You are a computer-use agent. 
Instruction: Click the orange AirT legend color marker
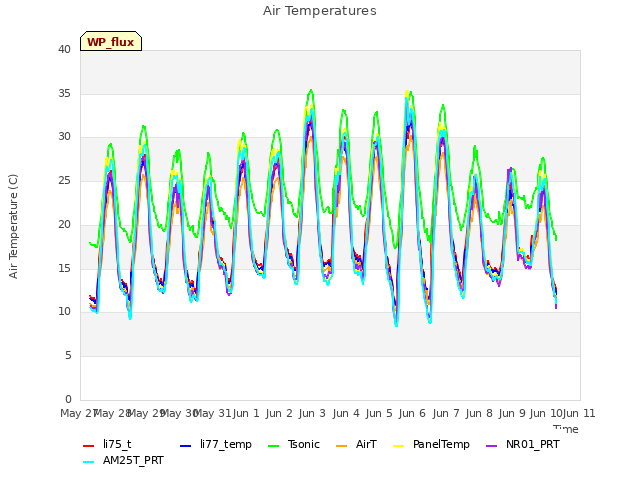point(341,446)
